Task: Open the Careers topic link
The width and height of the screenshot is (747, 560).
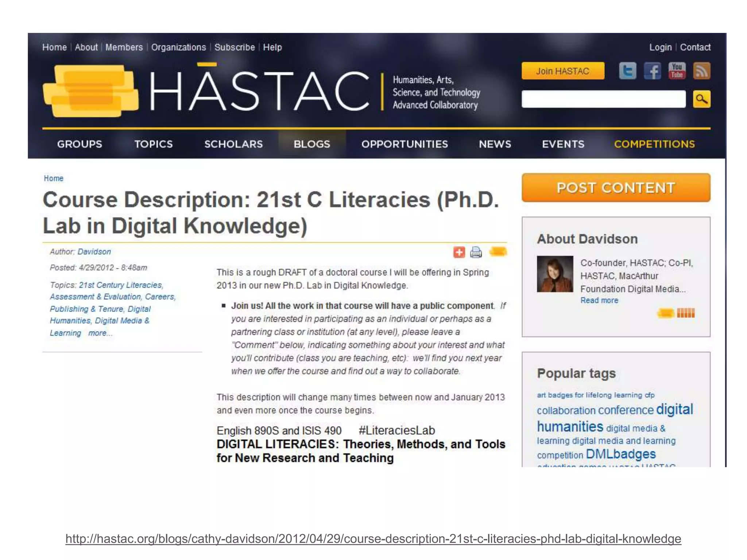Action: tap(160, 297)
